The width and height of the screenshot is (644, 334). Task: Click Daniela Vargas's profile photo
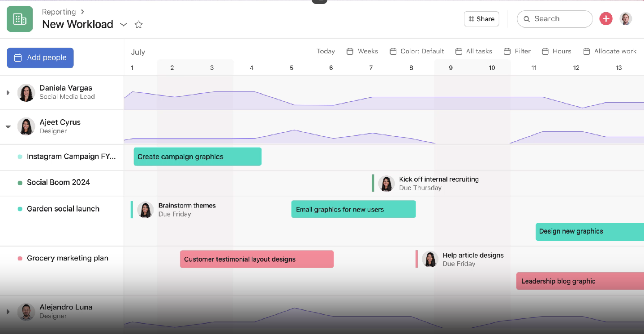[26, 92]
